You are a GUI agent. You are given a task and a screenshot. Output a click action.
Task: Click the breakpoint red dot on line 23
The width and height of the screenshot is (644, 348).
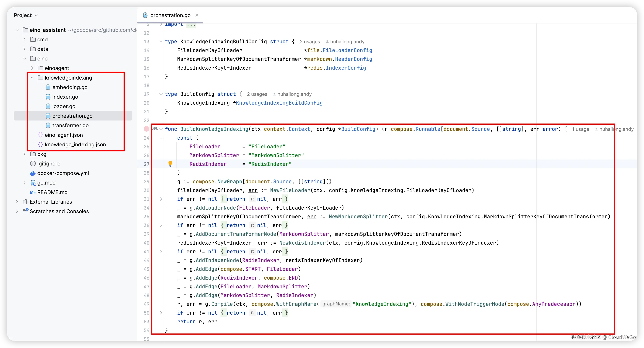pos(147,129)
